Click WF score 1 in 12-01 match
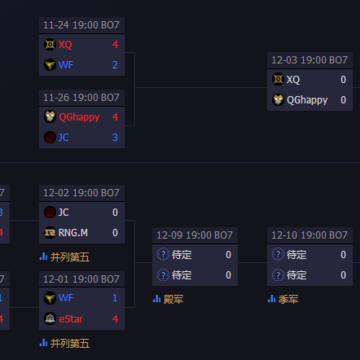This screenshot has height=360, width=360. pyautogui.click(x=115, y=298)
